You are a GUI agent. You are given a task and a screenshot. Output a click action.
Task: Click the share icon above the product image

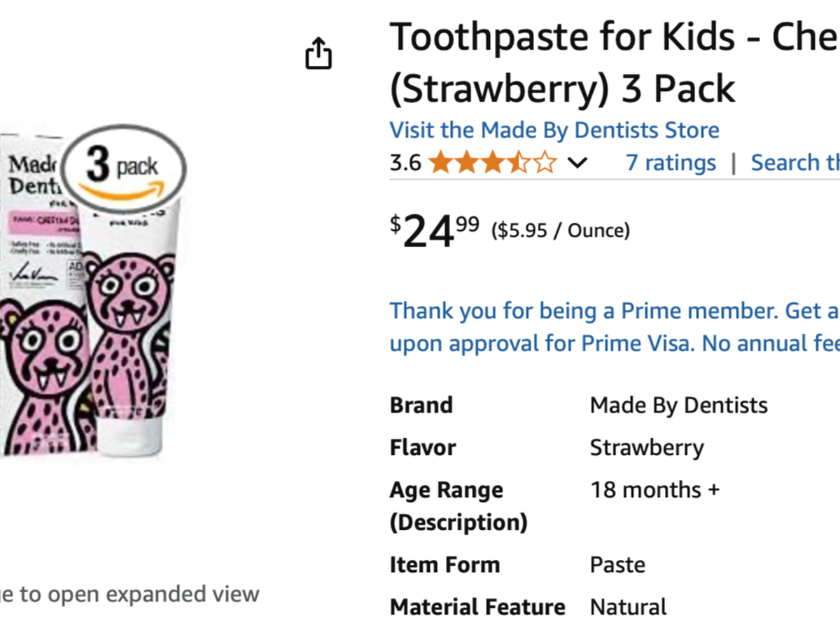point(318,54)
